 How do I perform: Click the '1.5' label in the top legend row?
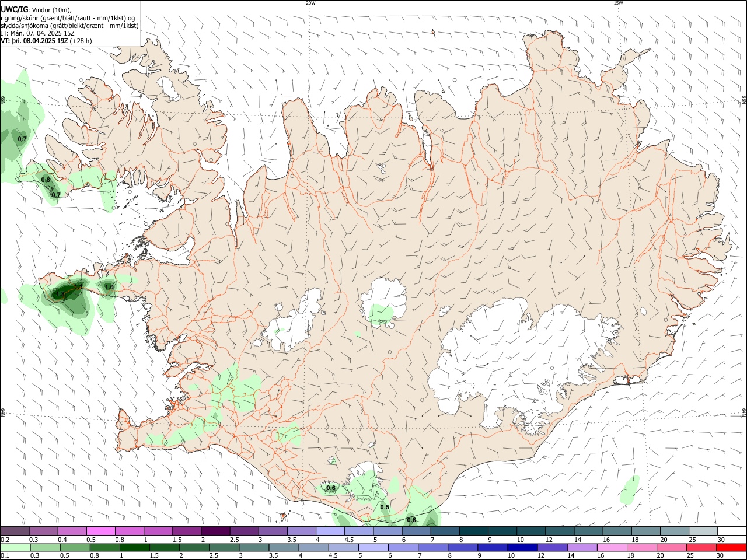[x=177, y=540]
